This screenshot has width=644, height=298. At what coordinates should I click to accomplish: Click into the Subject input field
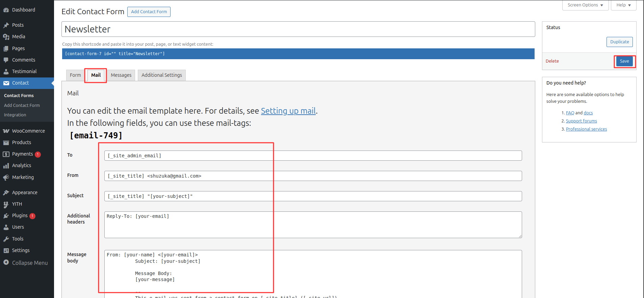(313, 196)
